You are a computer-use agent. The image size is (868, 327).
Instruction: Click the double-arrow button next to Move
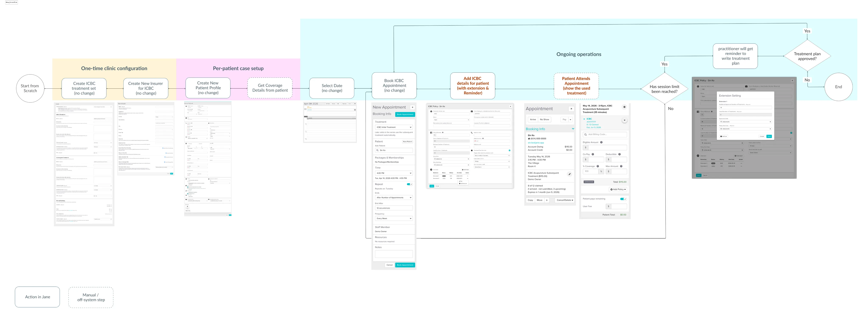(547, 200)
